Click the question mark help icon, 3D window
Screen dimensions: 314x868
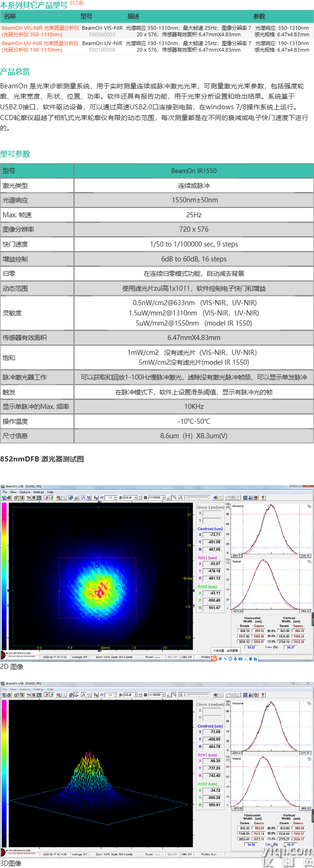pos(263,694)
